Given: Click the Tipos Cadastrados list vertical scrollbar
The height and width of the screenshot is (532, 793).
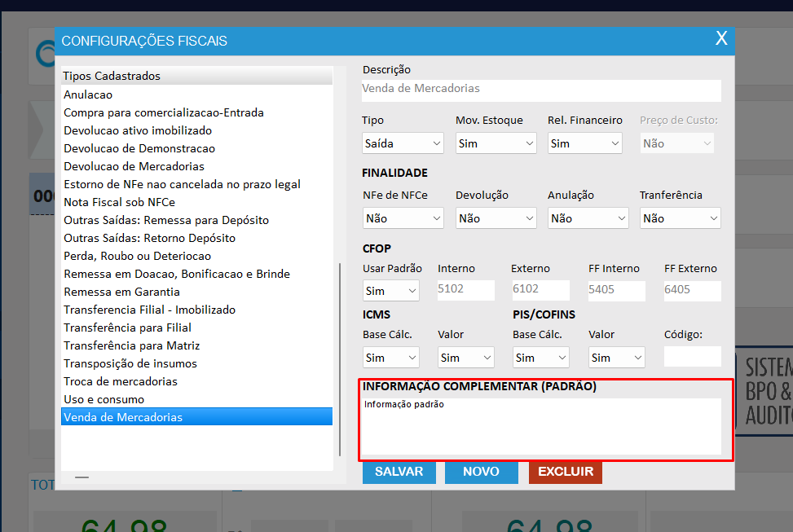Looking at the screenshot, I should [341, 358].
